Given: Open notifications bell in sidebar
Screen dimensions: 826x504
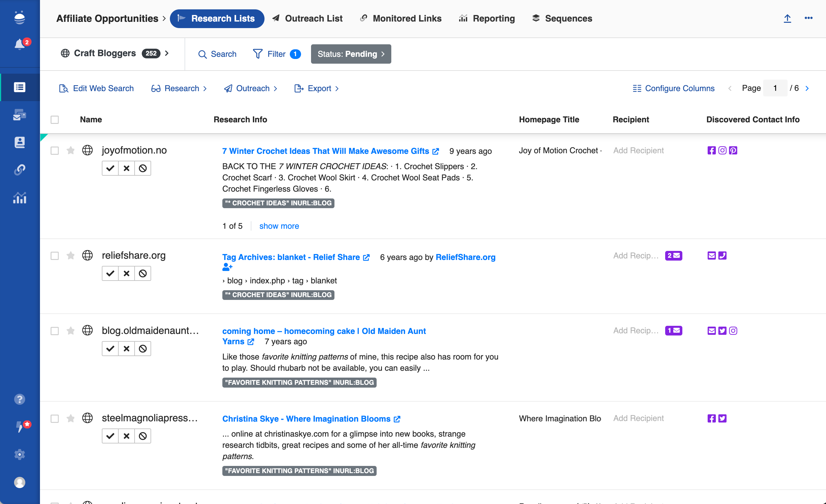Looking at the screenshot, I should [x=19, y=44].
